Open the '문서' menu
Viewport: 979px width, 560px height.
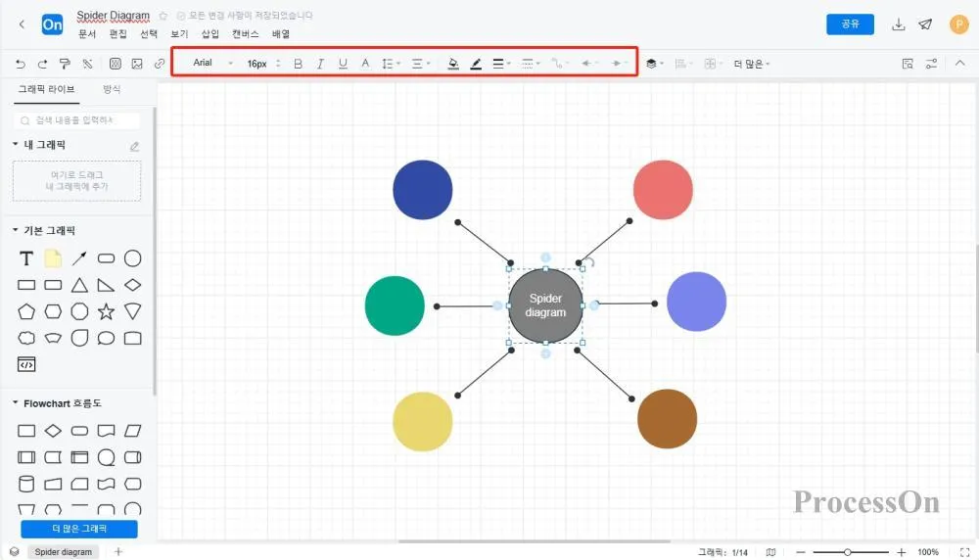(x=87, y=33)
